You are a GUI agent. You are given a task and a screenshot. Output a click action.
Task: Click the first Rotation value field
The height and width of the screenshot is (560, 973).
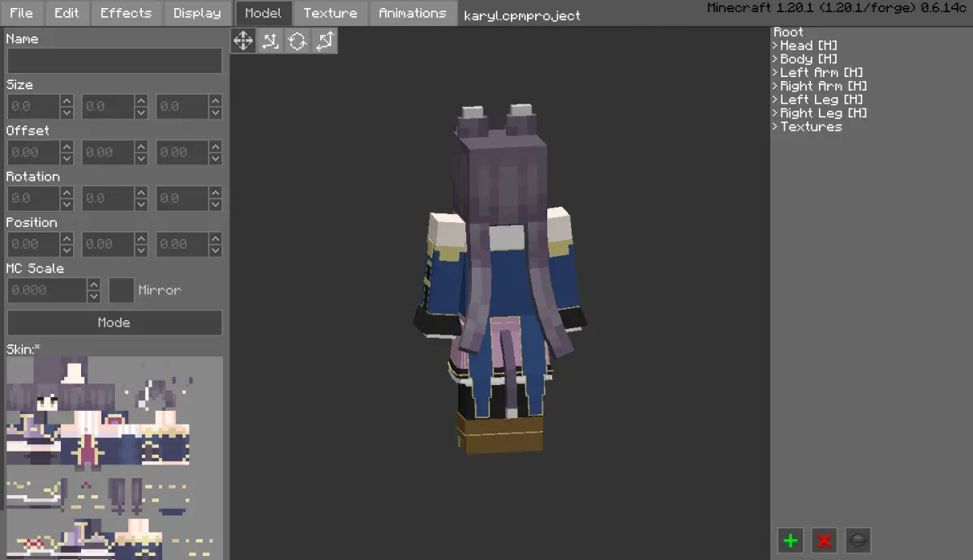(33, 199)
